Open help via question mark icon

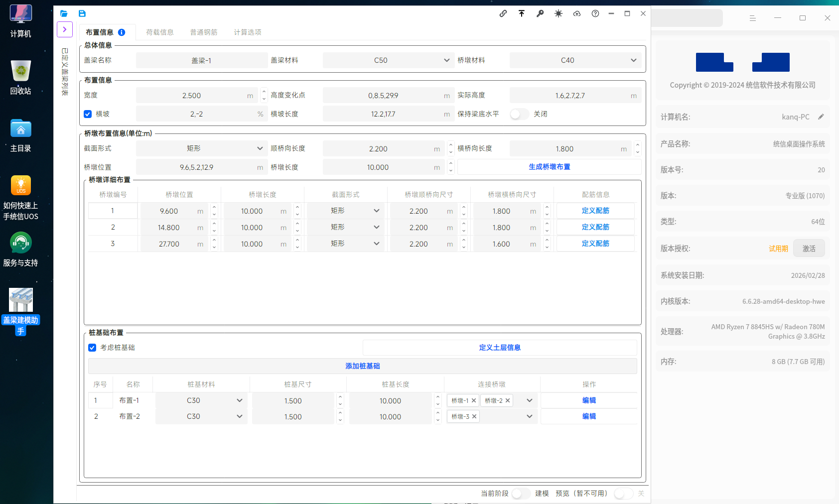(595, 13)
